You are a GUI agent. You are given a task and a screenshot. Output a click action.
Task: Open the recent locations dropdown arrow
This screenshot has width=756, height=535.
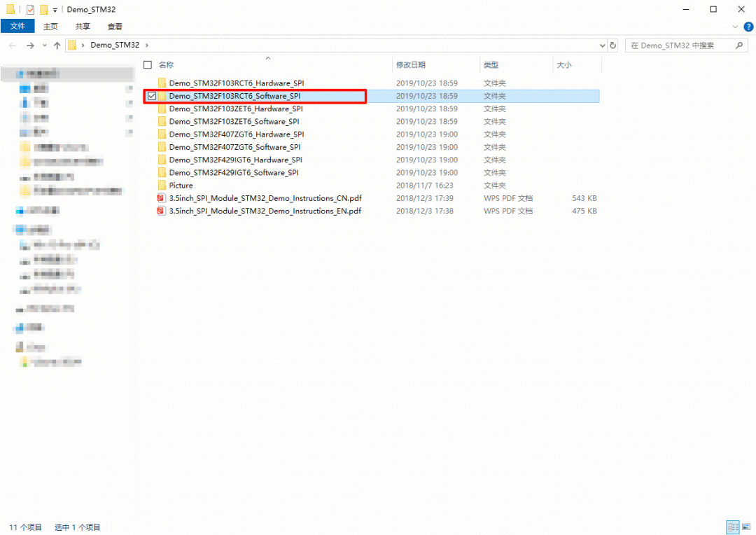tap(45, 46)
